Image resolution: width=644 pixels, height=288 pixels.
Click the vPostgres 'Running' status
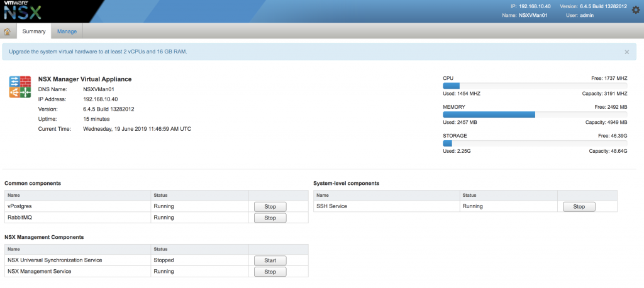click(x=164, y=206)
